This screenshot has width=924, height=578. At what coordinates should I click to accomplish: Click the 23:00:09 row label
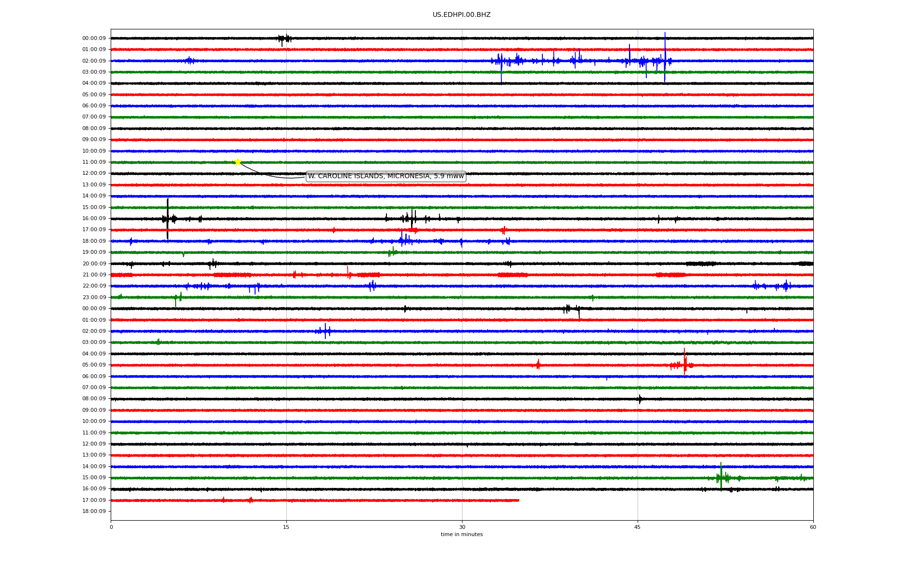point(94,298)
